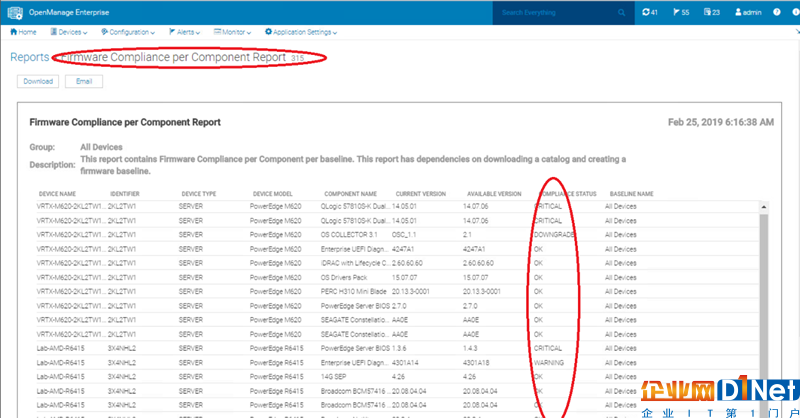Expand the Devices menu

(68, 32)
